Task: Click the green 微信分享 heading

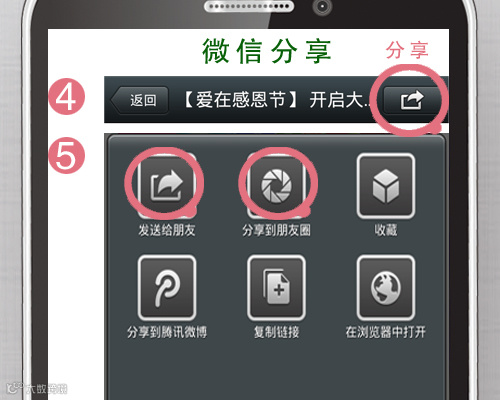Action: (267, 51)
